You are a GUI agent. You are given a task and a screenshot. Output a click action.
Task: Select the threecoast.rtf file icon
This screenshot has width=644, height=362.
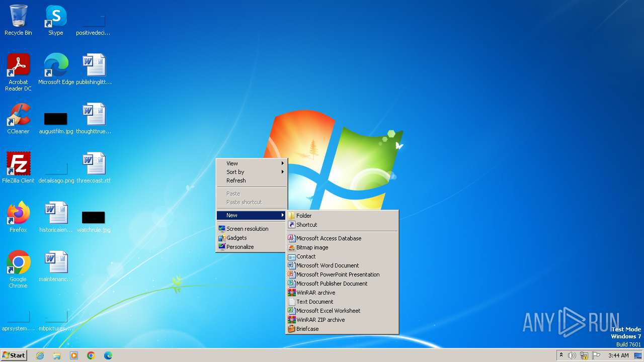[x=94, y=168]
